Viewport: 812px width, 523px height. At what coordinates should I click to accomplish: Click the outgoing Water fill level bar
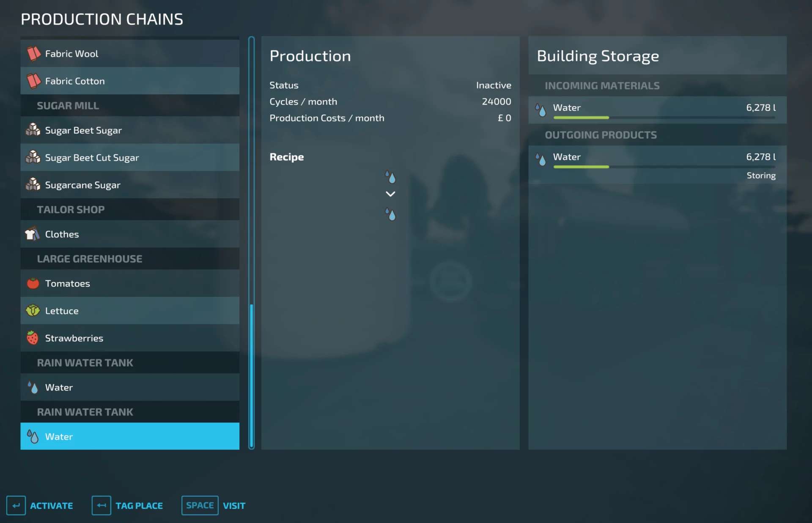tap(664, 167)
